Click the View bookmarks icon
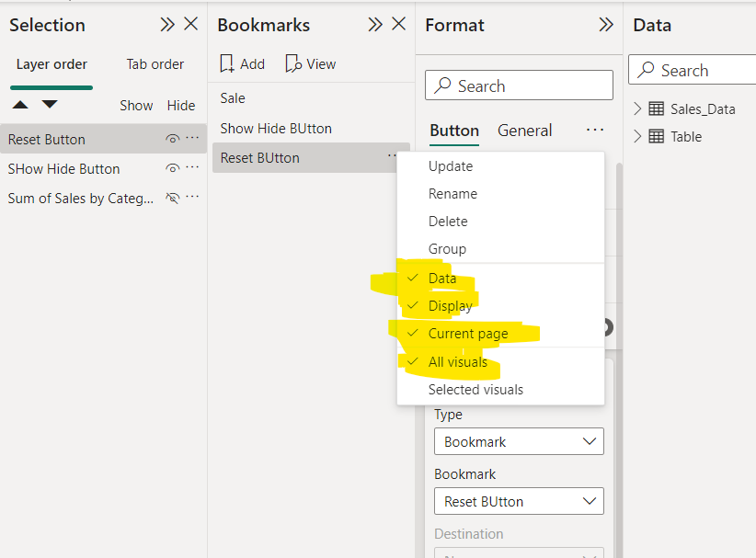Image resolution: width=756 pixels, height=558 pixels. (293, 63)
